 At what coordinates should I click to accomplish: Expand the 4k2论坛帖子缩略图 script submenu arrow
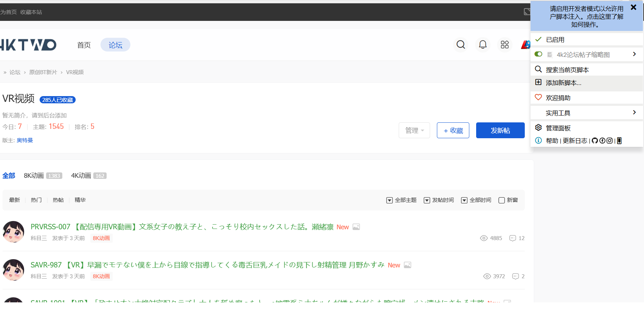click(634, 54)
